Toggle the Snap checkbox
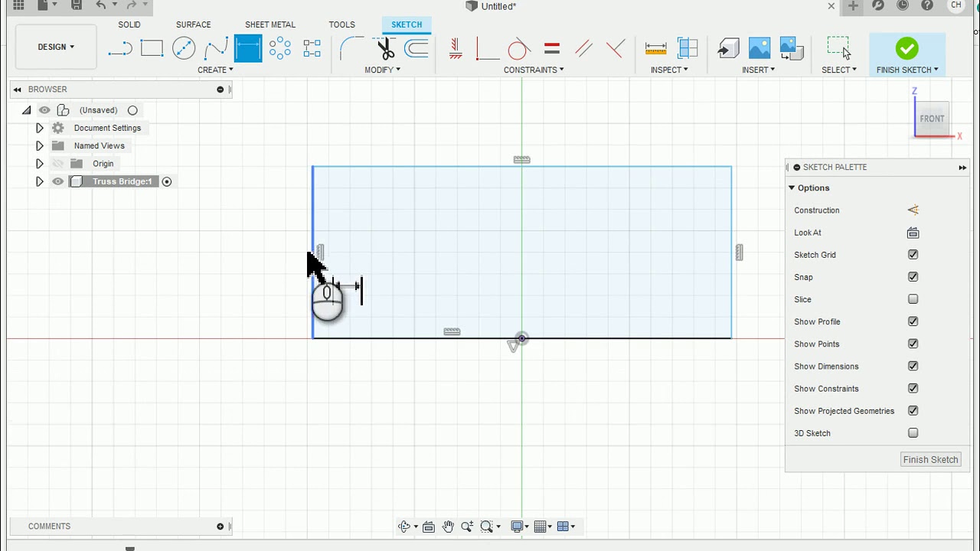This screenshot has width=980, height=551. [913, 277]
